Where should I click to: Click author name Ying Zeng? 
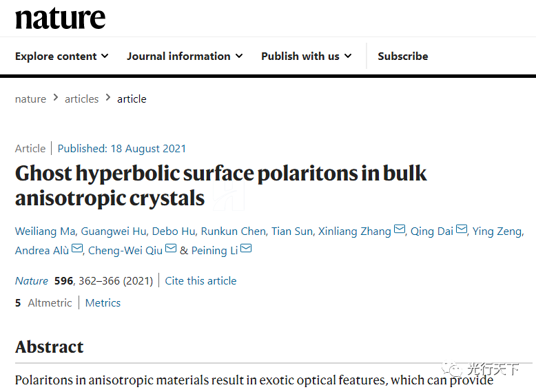point(497,231)
